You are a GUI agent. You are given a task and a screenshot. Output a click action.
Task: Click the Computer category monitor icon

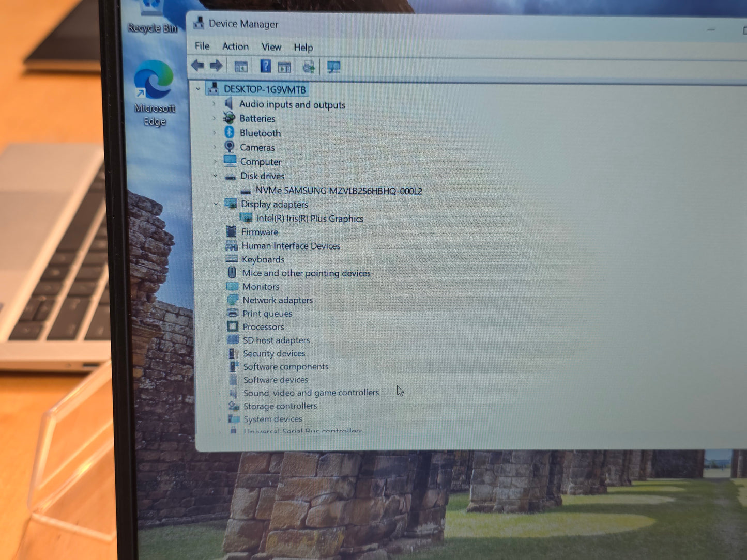click(230, 161)
